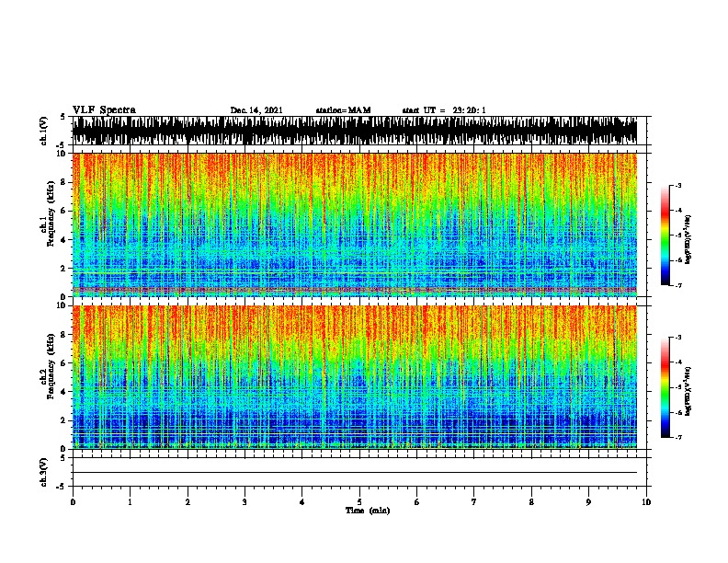728x563 pixels.
Task: Click the ch.1 spectrogram color bar
Action: click(665, 236)
